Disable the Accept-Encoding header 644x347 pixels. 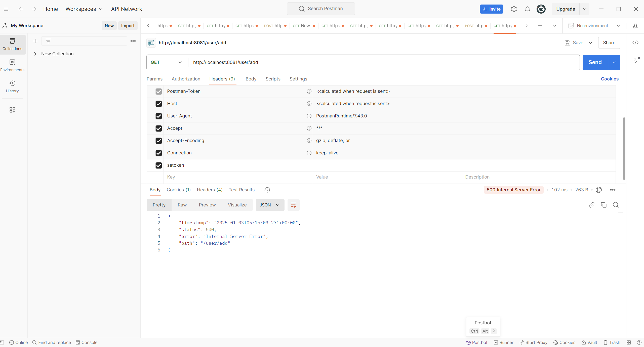[x=158, y=141]
